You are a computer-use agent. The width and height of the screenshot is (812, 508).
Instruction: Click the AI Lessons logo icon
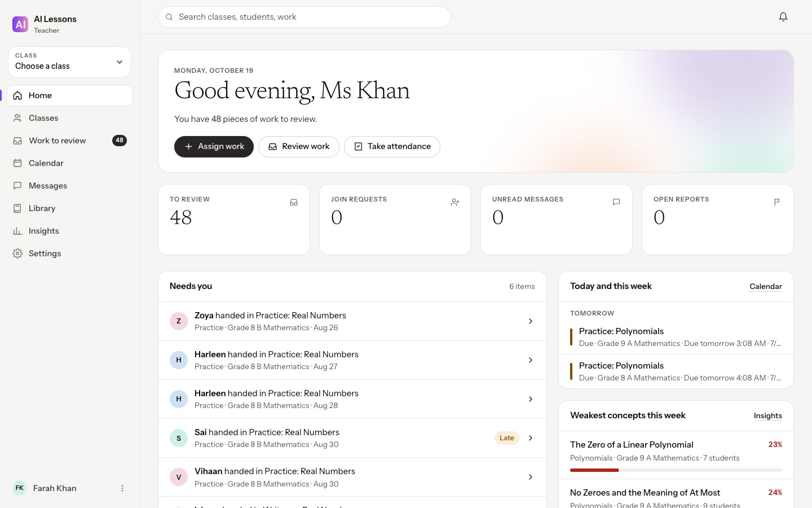(x=20, y=24)
